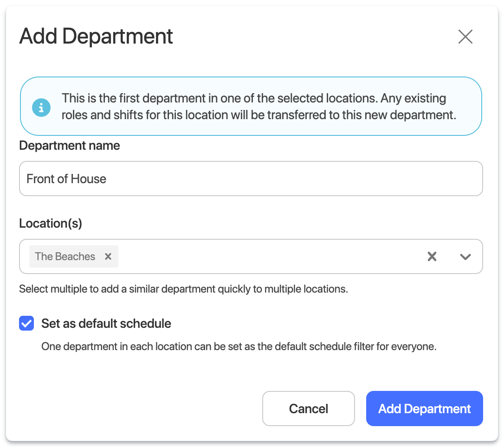The width and height of the screenshot is (504, 447).
Task: Remove The Beaches location chip
Action: [108, 256]
